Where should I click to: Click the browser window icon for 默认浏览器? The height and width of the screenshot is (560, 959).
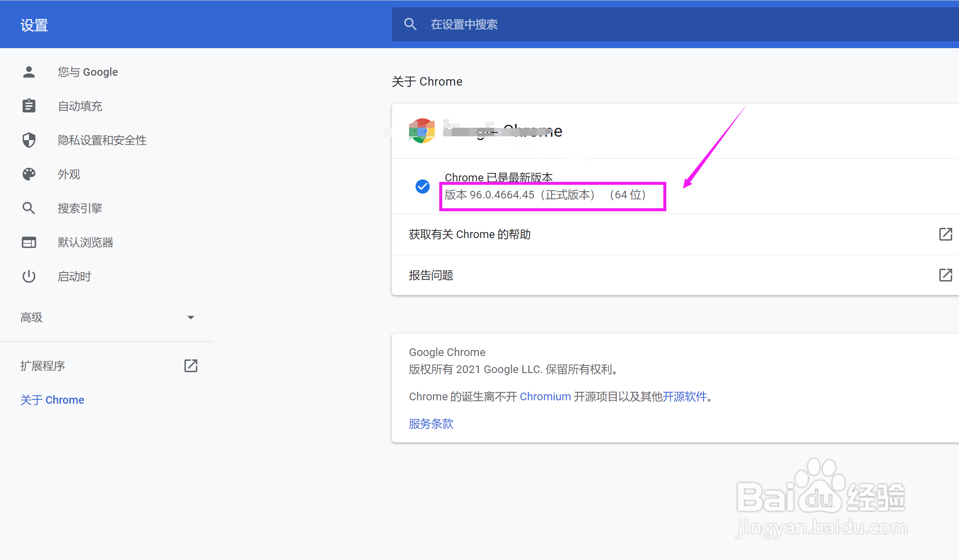coord(29,242)
